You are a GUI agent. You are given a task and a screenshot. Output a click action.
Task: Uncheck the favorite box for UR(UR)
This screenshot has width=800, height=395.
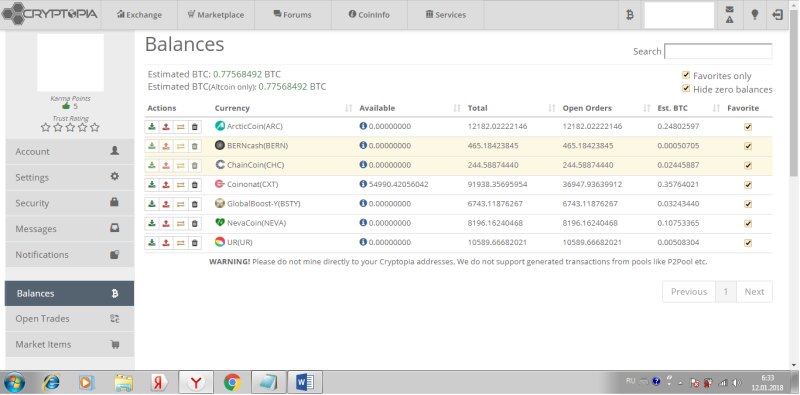[748, 243]
